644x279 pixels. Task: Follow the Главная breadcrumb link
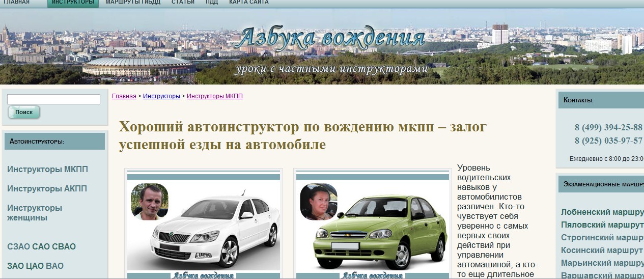[124, 96]
